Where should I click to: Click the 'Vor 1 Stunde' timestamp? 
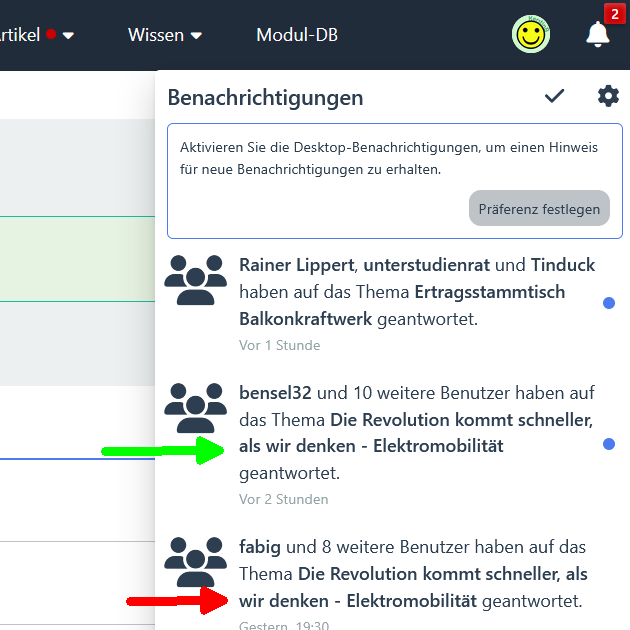pyautogui.click(x=279, y=345)
